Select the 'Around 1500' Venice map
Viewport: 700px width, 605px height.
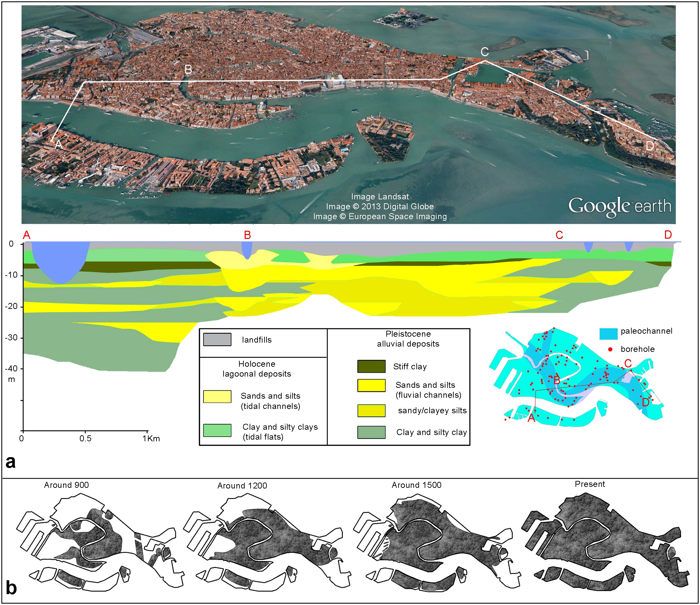pos(437,543)
